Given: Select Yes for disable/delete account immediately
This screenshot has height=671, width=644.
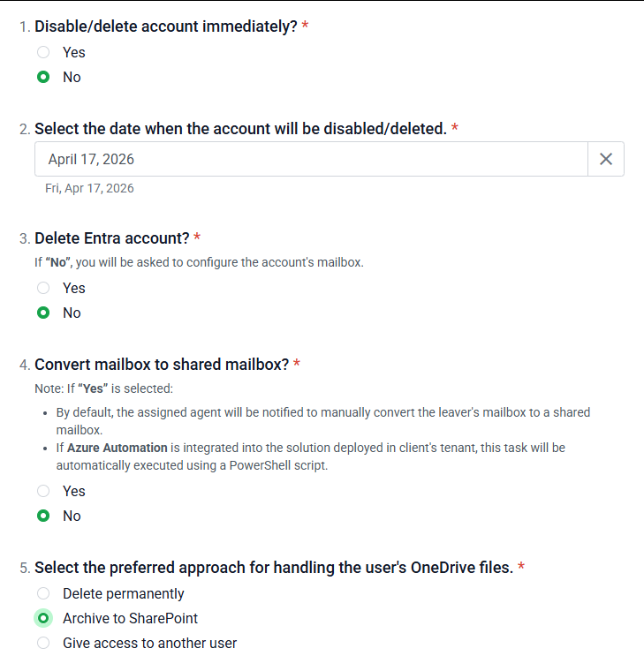Looking at the screenshot, I should [43, 52].
